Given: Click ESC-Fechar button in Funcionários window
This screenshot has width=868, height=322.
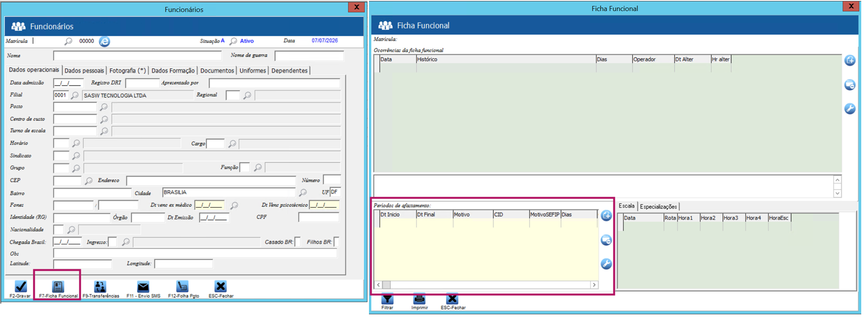Looking at the screenshot, I should pyautogui.click(x=221, y=289).
